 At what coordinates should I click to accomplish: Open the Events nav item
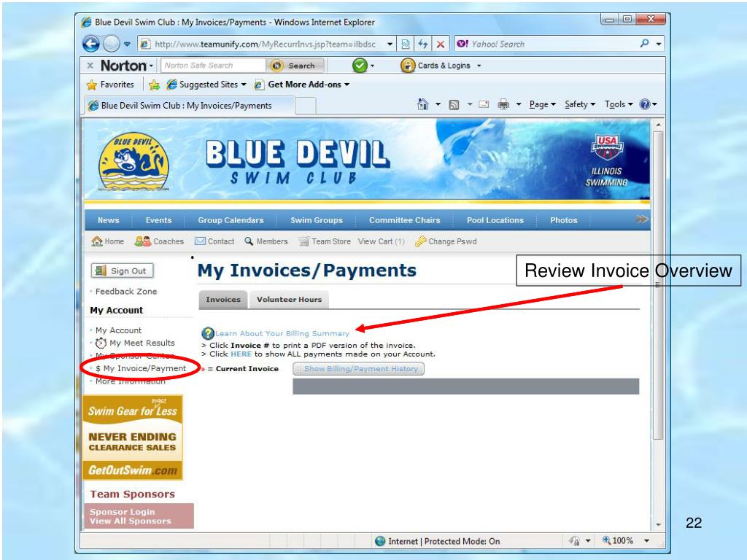[158, 220]
